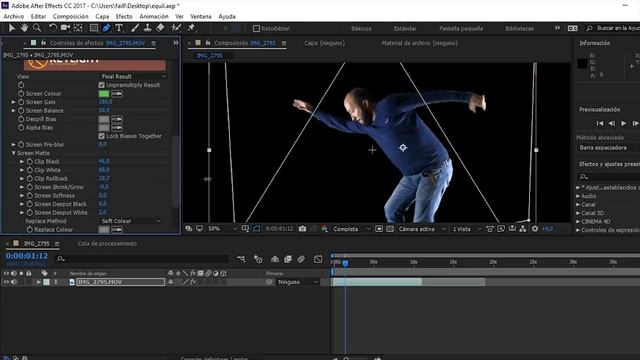The height and width of the screenshot is (360, 640).
Task: Uncheck Lock Biases Together
Action: pyautogui.click(x=102, y=136)
